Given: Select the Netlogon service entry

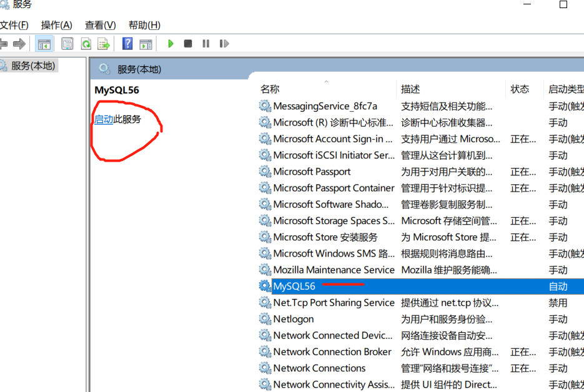Looking at the screenshot, I should (293, 319).
